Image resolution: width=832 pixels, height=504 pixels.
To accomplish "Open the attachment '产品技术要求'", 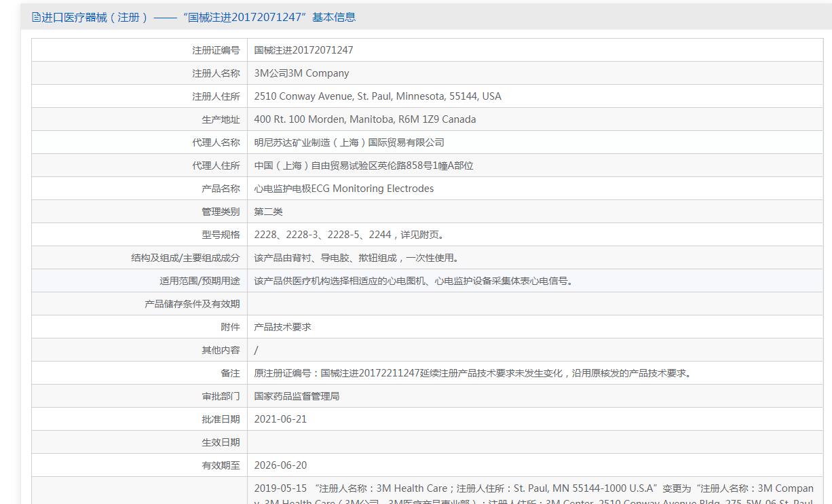I will [x=283, y=327].
